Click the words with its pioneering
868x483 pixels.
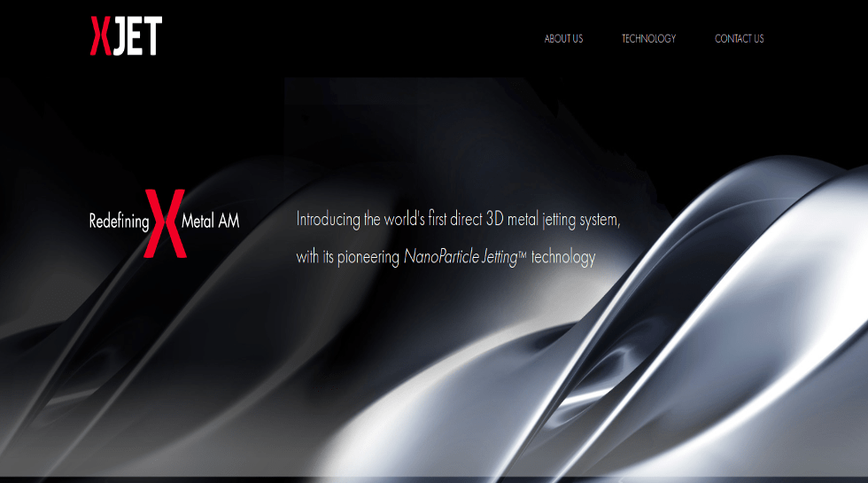click(347, 258)
